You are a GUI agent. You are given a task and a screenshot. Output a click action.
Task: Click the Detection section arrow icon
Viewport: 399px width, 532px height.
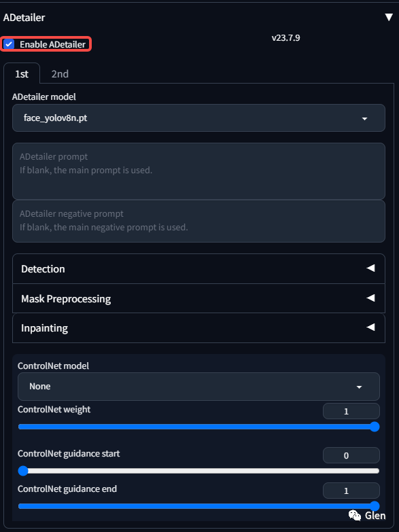click(x=370, y=268)
